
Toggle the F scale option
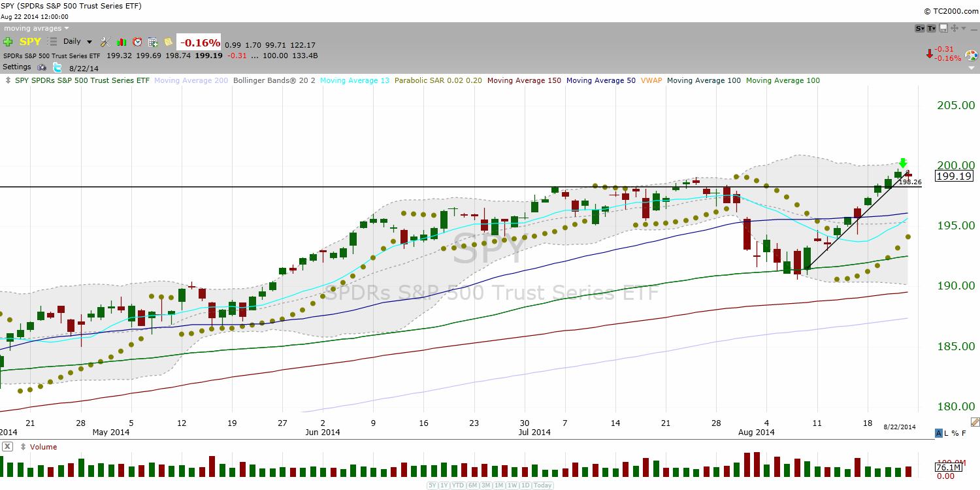point(964,433)
